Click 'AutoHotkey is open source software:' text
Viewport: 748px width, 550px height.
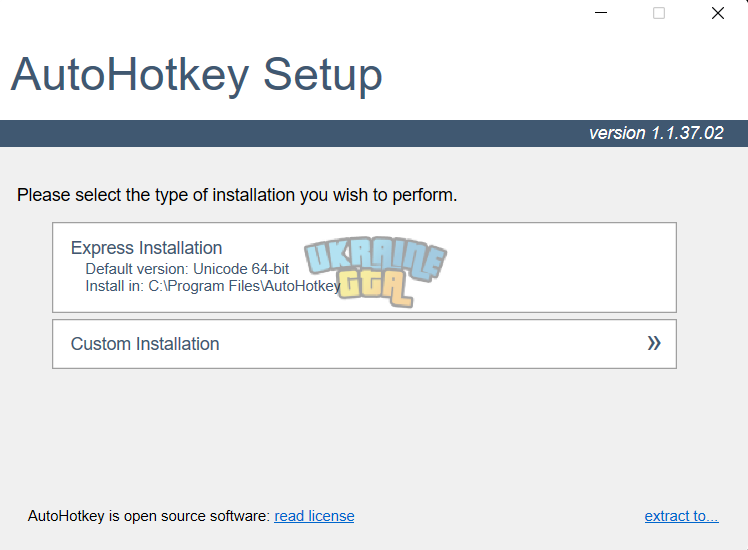click(x=149, y=516)
